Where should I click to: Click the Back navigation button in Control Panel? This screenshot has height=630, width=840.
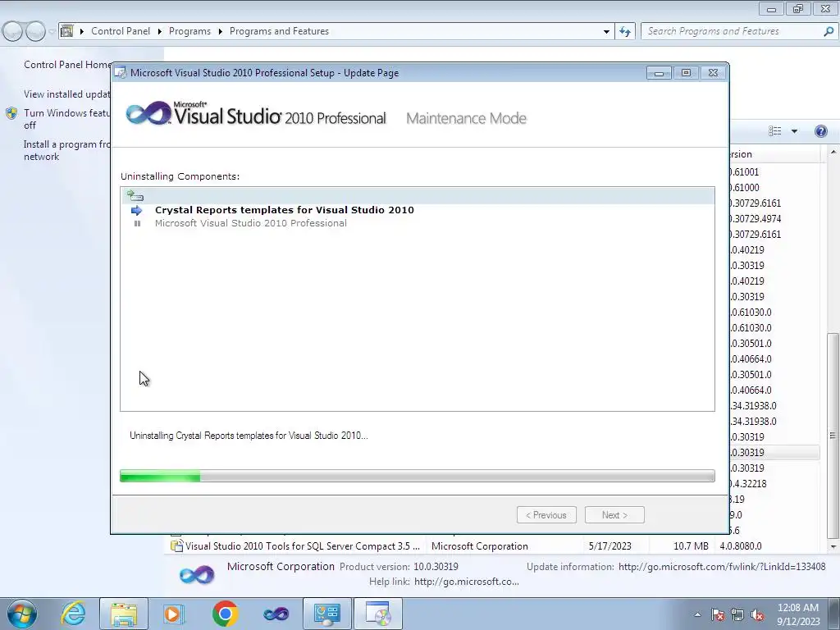(12, 32)
